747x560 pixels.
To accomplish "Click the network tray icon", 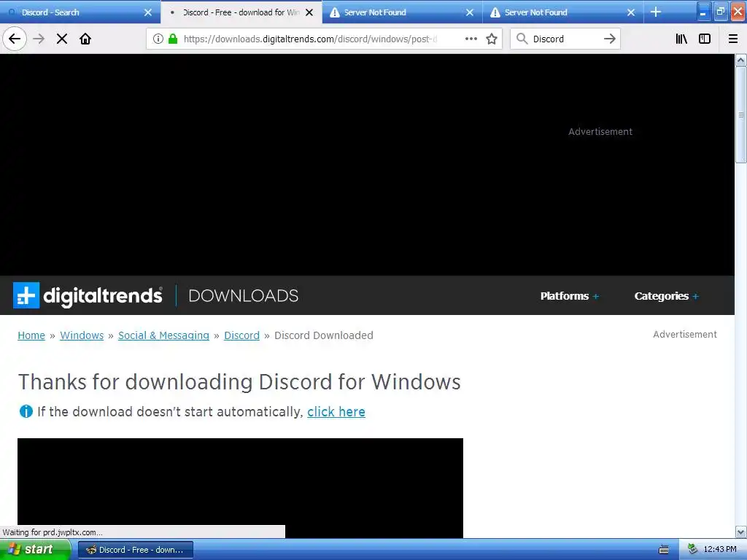I will click(692, 550).
